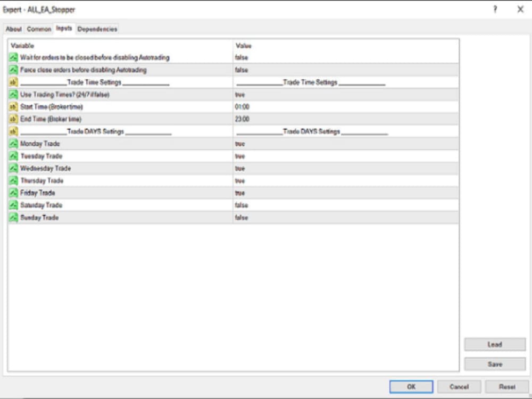The height and width of the screenshot is (399, 532).
Task: Toggle the Wednesday Trade setting value
Action: coord(240,168)
